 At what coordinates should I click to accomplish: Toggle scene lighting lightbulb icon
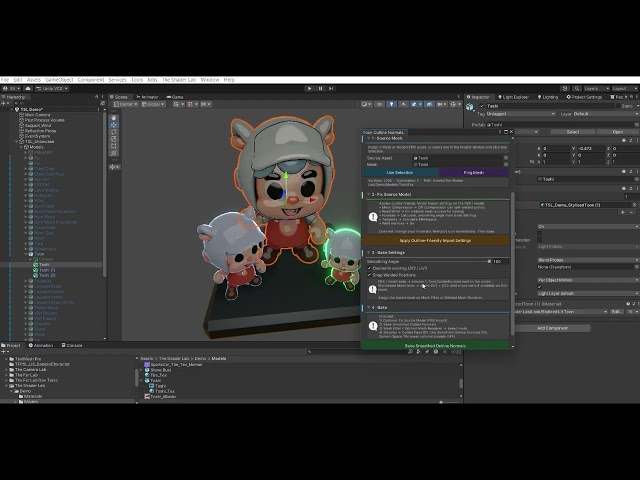coord(391,104)
